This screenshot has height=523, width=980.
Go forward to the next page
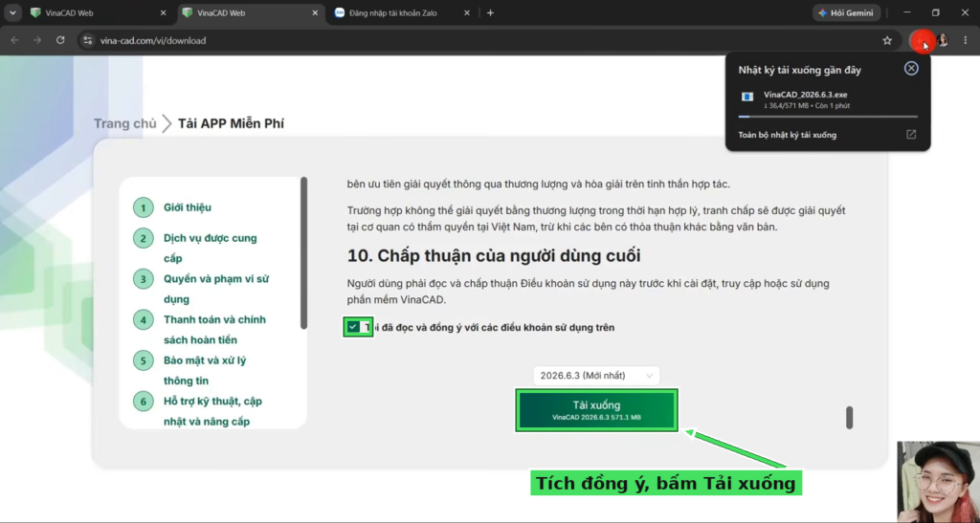(37, 40)
